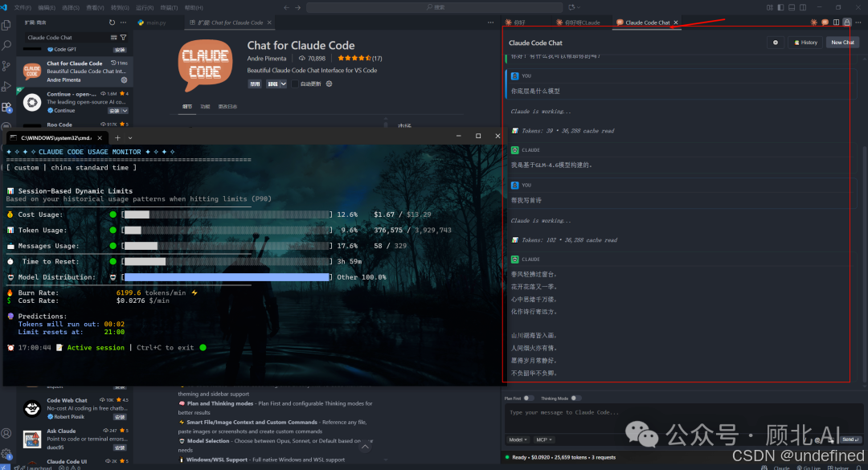868x470 pixels.
Task: Send the message with Send button
Action: coord(850,439)
